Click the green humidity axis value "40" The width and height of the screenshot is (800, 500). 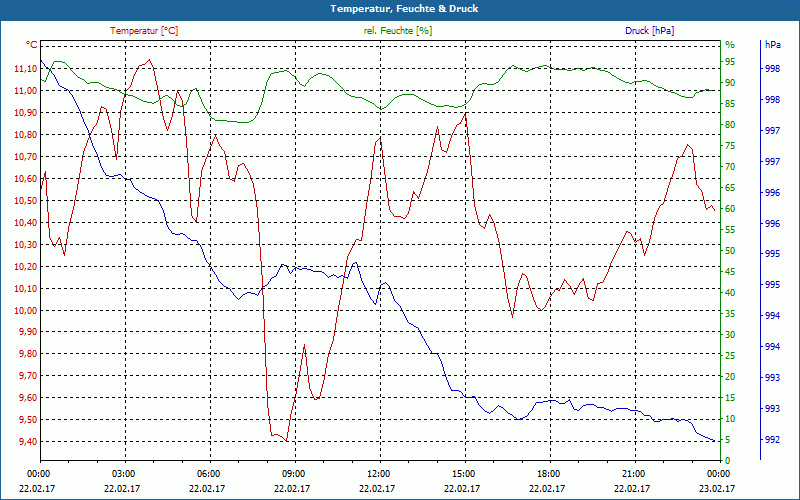730,292
